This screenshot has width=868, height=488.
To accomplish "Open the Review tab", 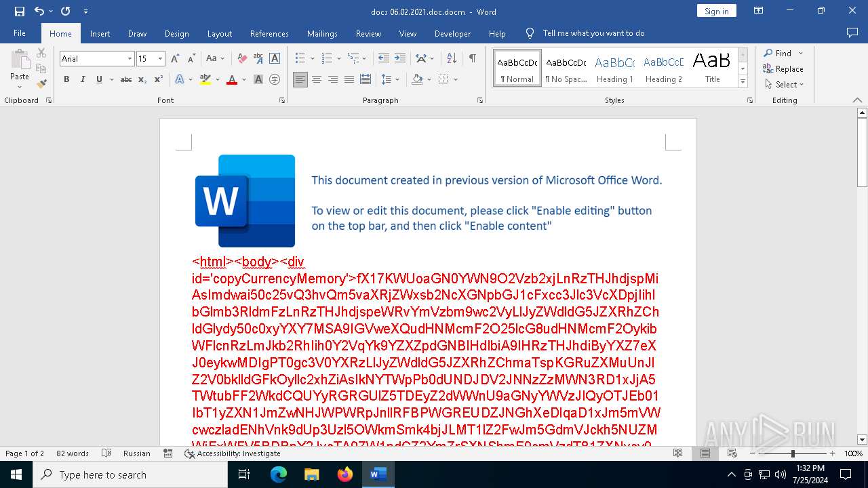I will [368, 33].
